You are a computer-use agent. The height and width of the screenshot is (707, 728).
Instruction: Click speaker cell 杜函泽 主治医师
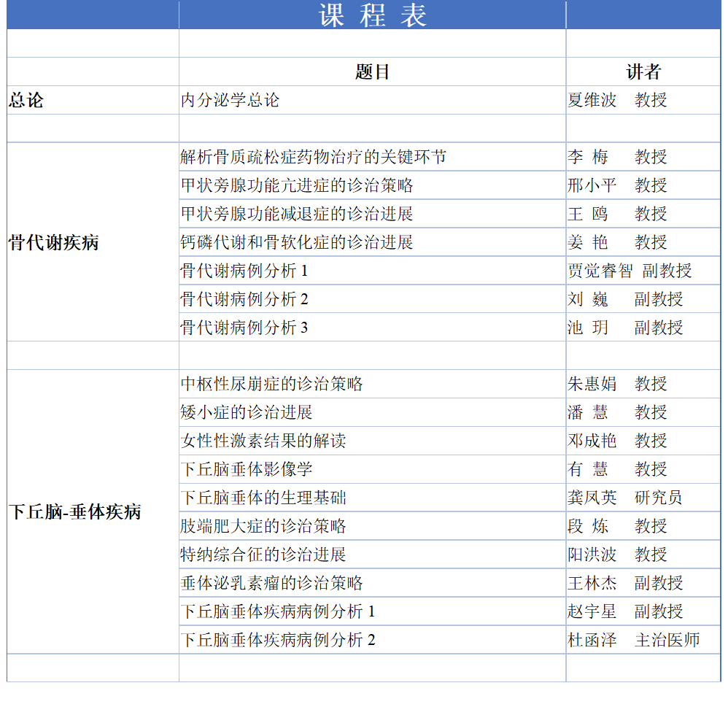coord(643,639)
